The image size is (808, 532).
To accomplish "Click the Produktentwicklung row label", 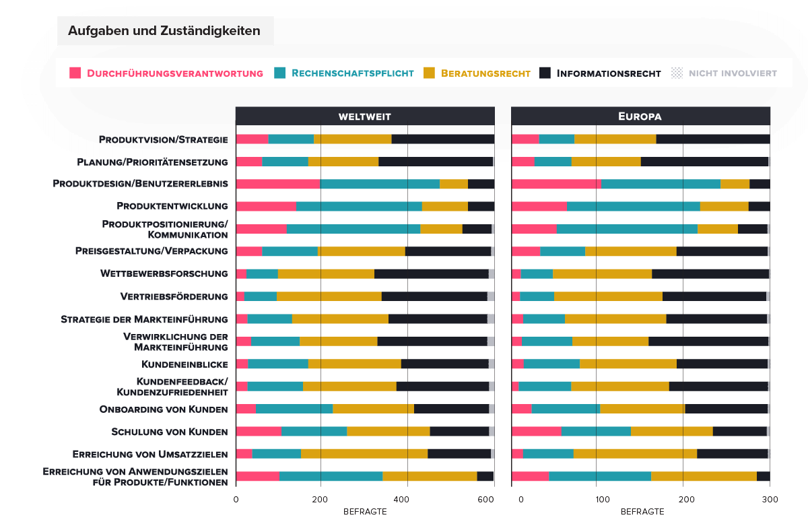I will pyautogui.click(x=172, y=205).
